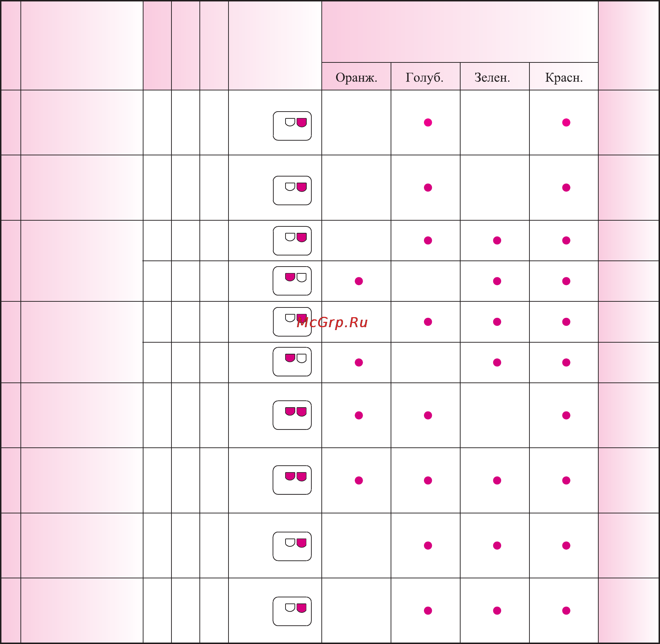Toggle the topmost dot in Голуб. column
This screenshot has height=644, width=660.
pos(428,123)
